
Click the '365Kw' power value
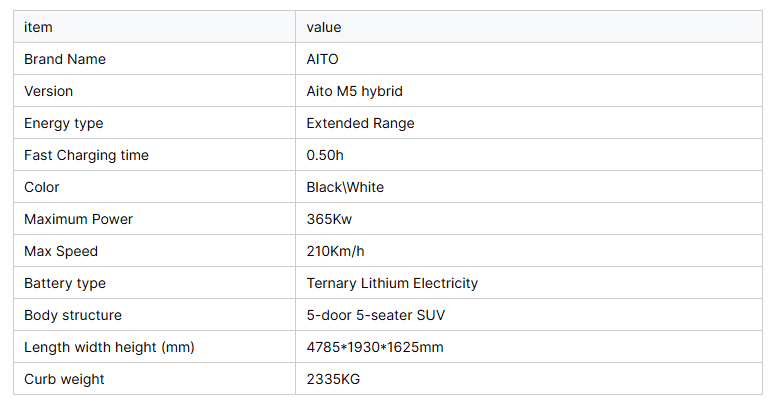[x=328, y=219]
